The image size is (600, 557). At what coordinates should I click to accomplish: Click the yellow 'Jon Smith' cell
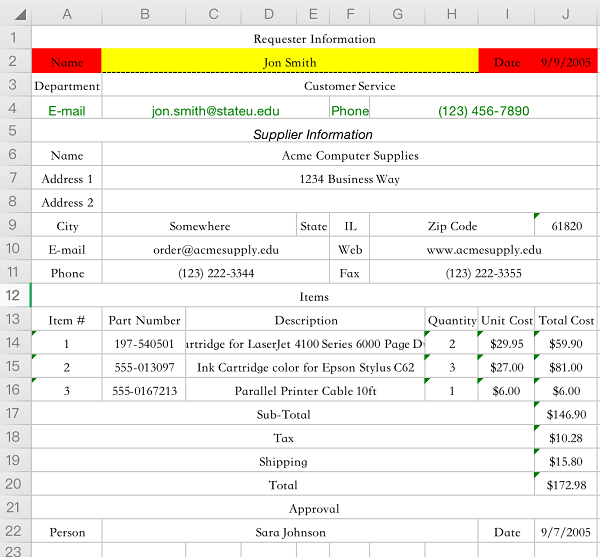pyautogui.click(x=290, y=61)
